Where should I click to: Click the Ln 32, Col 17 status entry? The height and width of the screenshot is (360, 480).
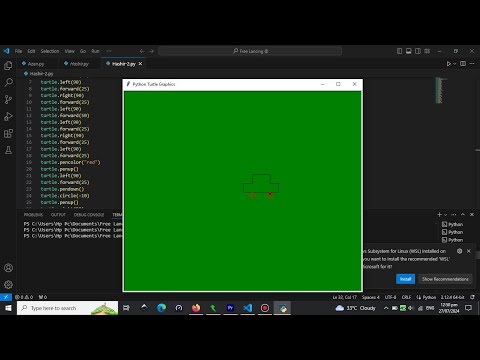tap(344, 297)
